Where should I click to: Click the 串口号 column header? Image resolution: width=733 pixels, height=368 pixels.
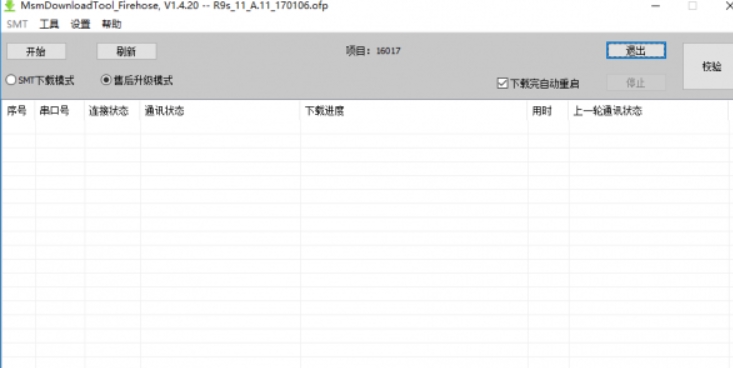click(x=60, y=111)
